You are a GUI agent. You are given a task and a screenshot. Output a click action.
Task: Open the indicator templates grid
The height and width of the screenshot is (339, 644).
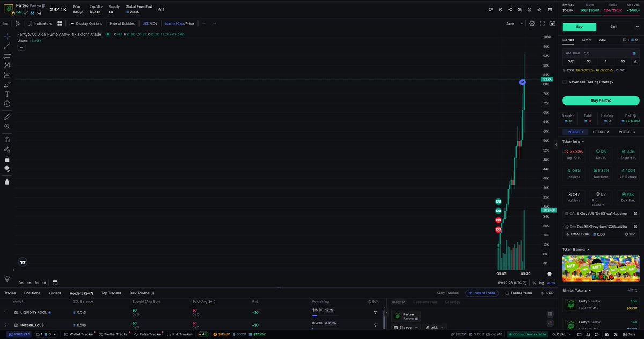[x=60, y=24]
